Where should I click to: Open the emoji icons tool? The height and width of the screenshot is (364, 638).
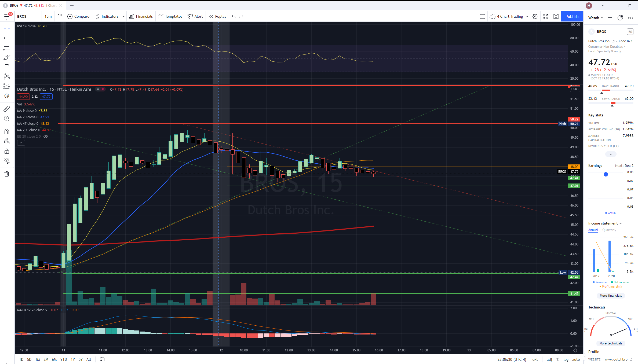coord(7,96)
